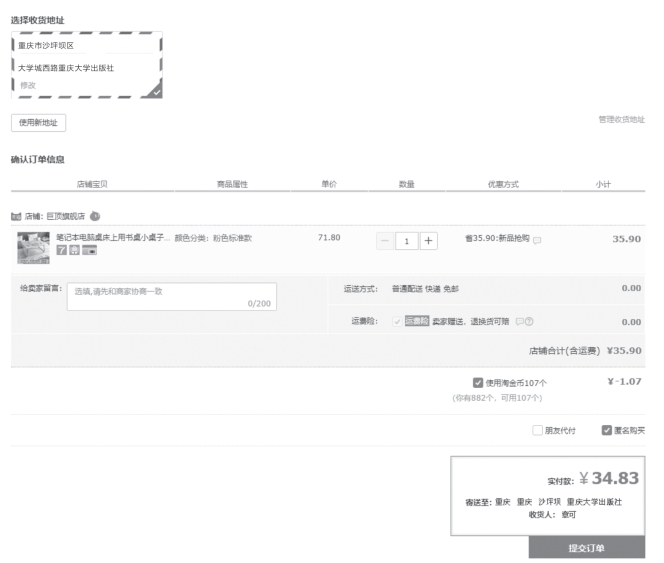Viewport: 664px width, 563px height.
Task: Submit the order with 提交订单
Action: (x=586, y=548)
